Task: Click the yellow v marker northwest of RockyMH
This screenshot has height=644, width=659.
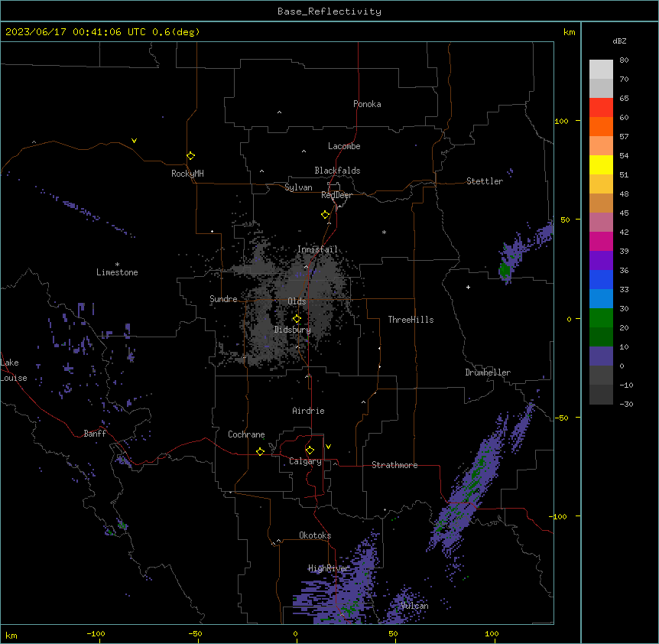Action: click(x=134, y=141)
